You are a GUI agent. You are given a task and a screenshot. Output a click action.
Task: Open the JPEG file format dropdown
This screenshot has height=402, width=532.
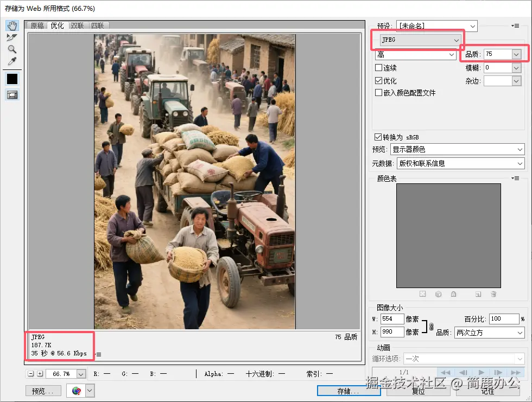pos(421,40)
